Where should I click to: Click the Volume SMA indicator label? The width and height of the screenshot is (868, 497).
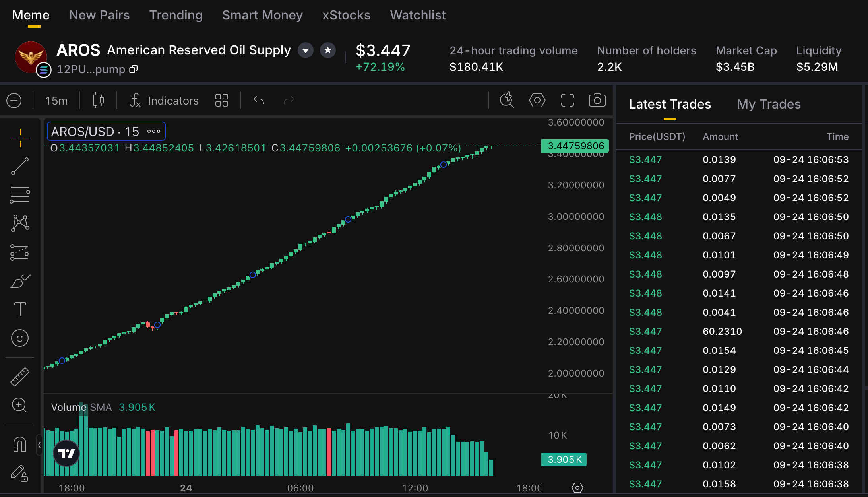(x=81, y=407)
